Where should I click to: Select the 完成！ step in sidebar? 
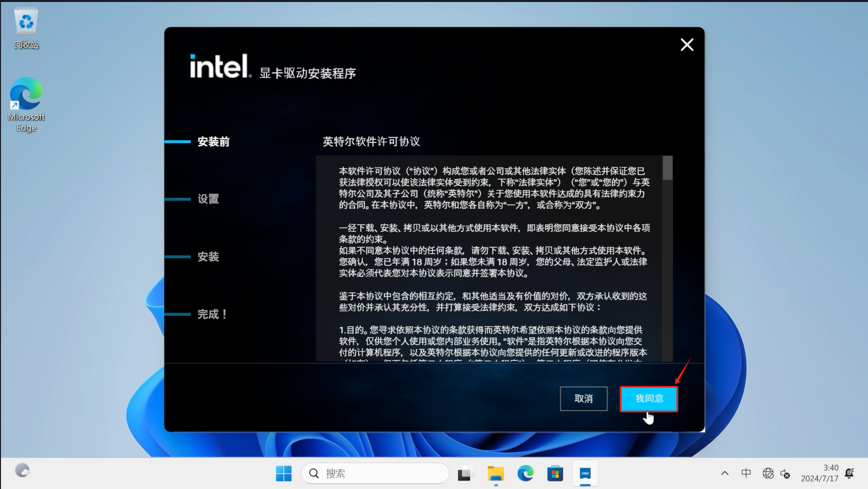(x=213, y=314)
